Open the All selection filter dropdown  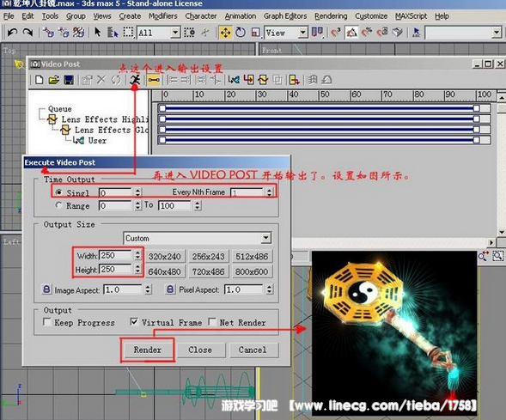175,33
